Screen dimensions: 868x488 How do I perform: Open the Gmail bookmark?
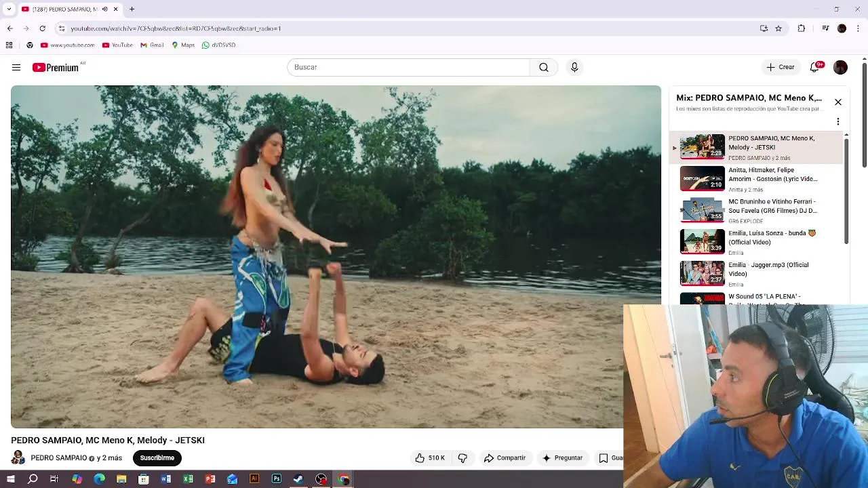152,45
